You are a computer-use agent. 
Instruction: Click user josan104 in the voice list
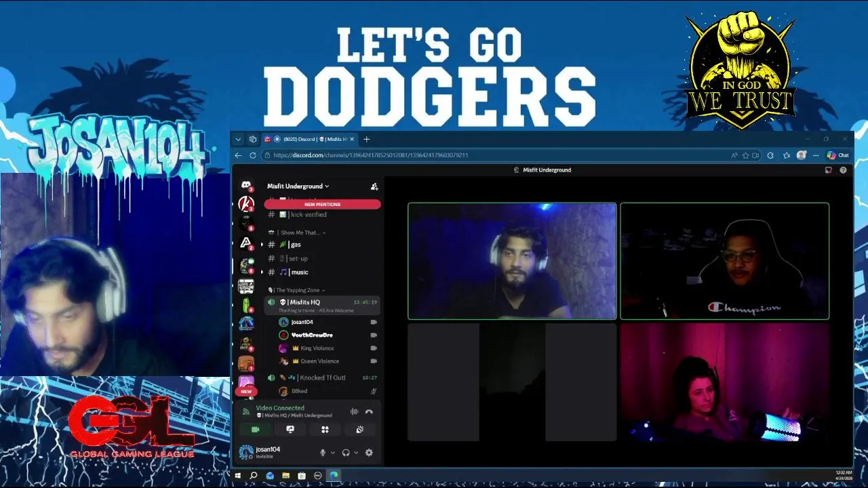328,322
